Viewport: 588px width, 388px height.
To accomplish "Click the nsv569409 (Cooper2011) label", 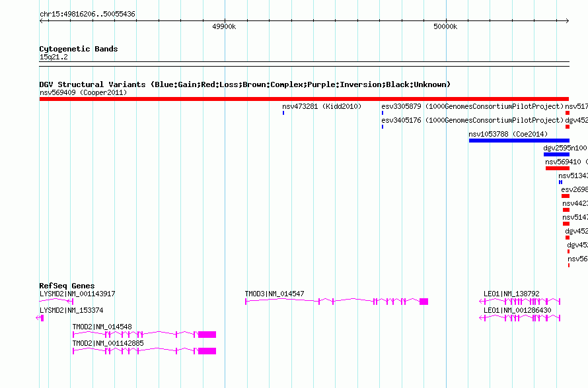I will (x=83, y=92).
